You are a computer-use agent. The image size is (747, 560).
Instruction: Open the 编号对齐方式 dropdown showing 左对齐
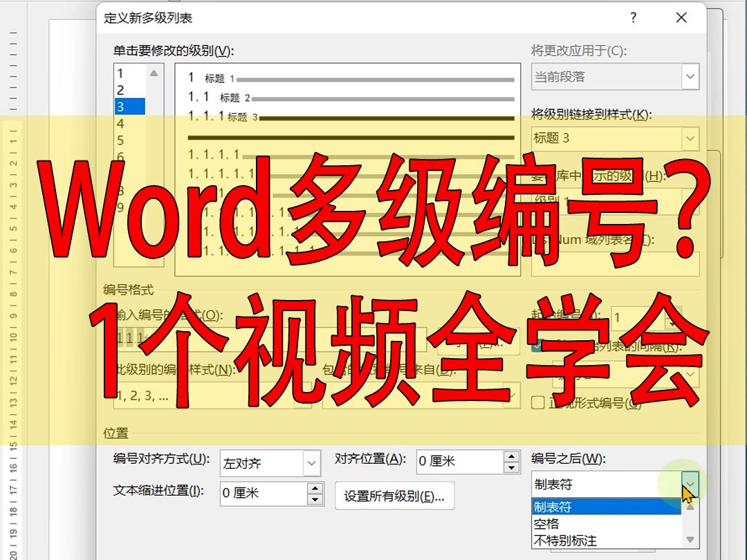pos(270,463)
